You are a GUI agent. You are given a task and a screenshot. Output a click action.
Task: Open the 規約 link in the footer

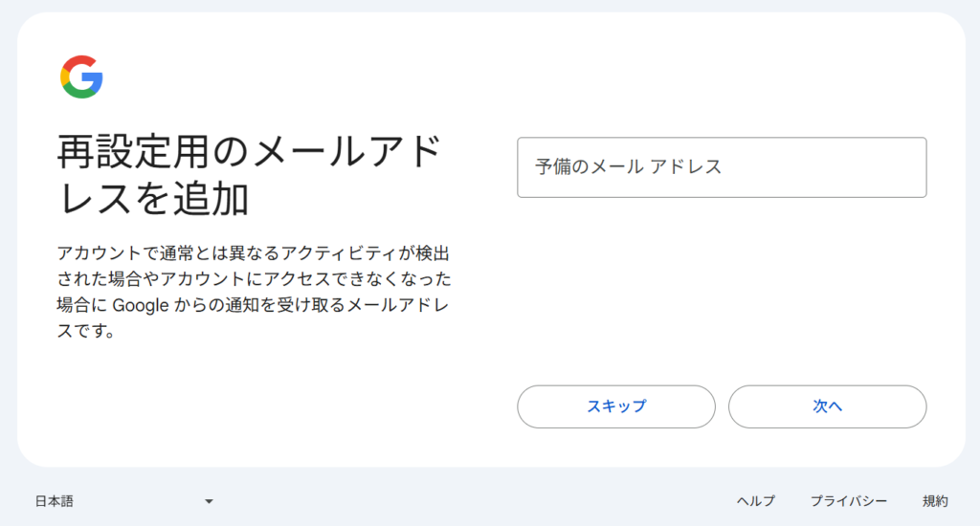pos(935,501)
